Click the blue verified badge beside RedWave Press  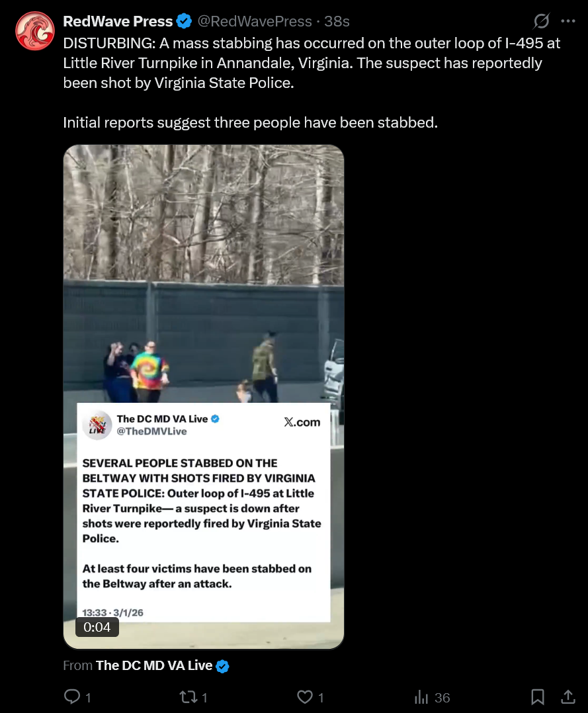pos(184,21)
